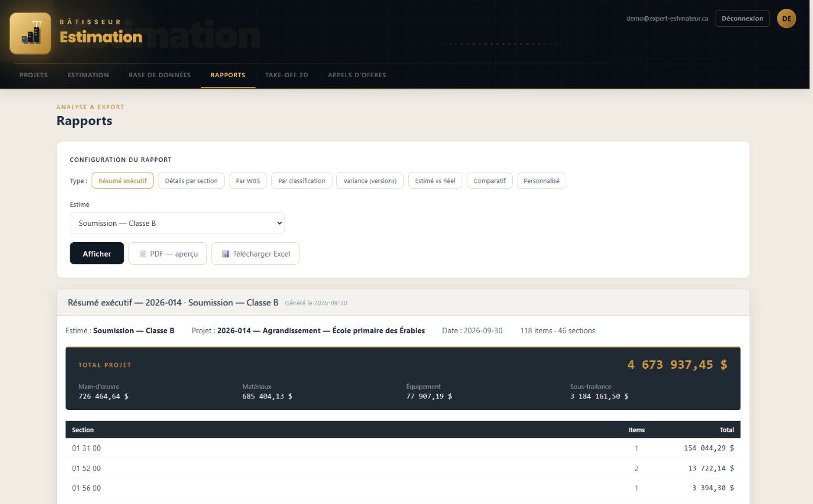Click the Items column header

pyautogui.click(x=636, y=430)
